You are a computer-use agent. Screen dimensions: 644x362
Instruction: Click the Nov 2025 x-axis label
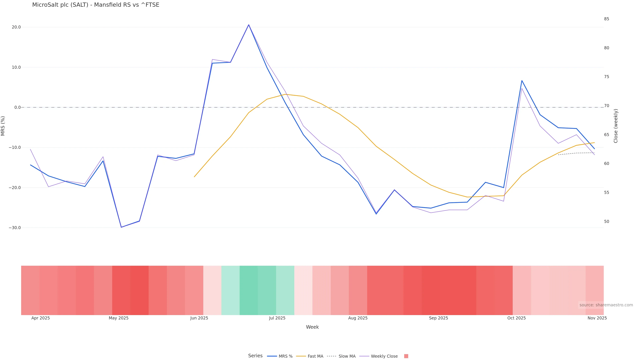[597, 318]
